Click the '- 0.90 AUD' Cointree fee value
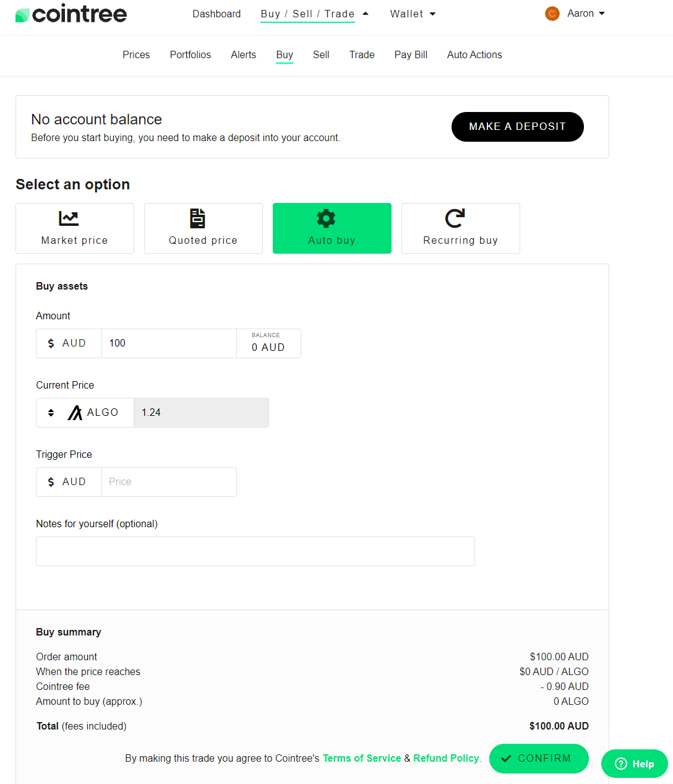The image size is (673, 784). click(x=565, y=687)
